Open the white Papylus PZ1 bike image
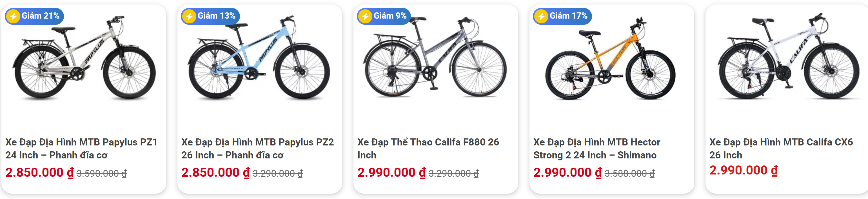This screenshot has height=199, width=868. click(x=84, y=59)
